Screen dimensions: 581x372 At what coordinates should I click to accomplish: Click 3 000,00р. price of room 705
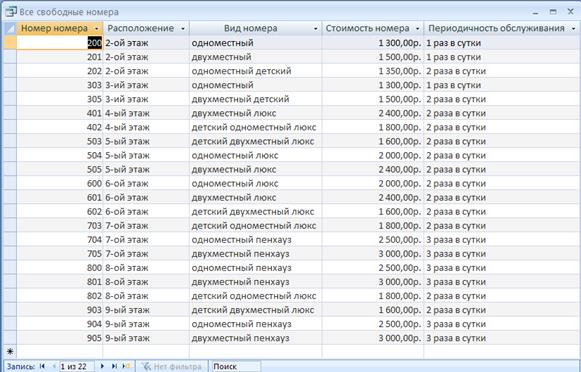click(x=373, y=254)
